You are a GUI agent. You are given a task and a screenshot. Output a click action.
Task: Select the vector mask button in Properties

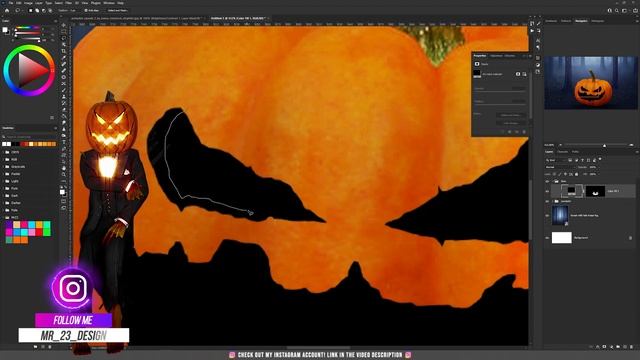524,74
